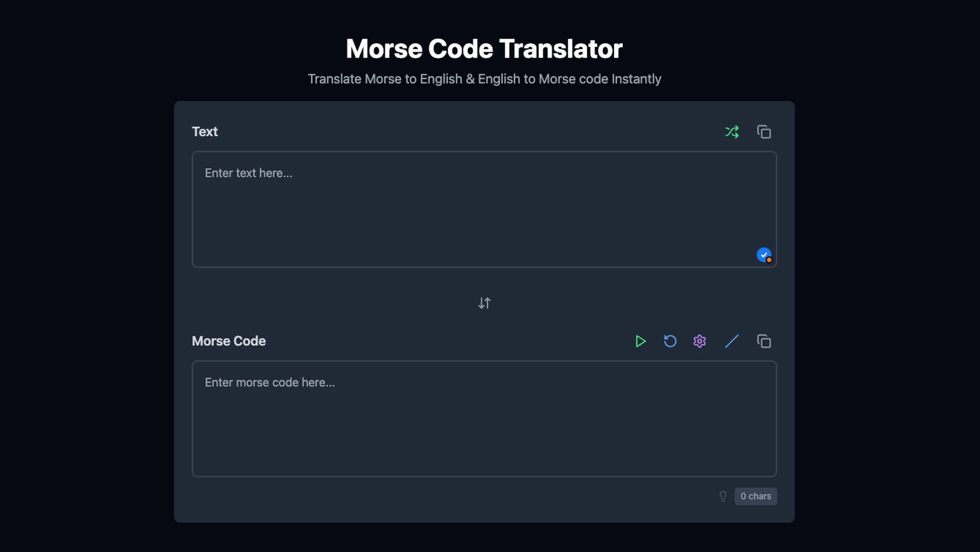Click the "Morse Code" section label
980x552 pixels.
tap(229, 341)
